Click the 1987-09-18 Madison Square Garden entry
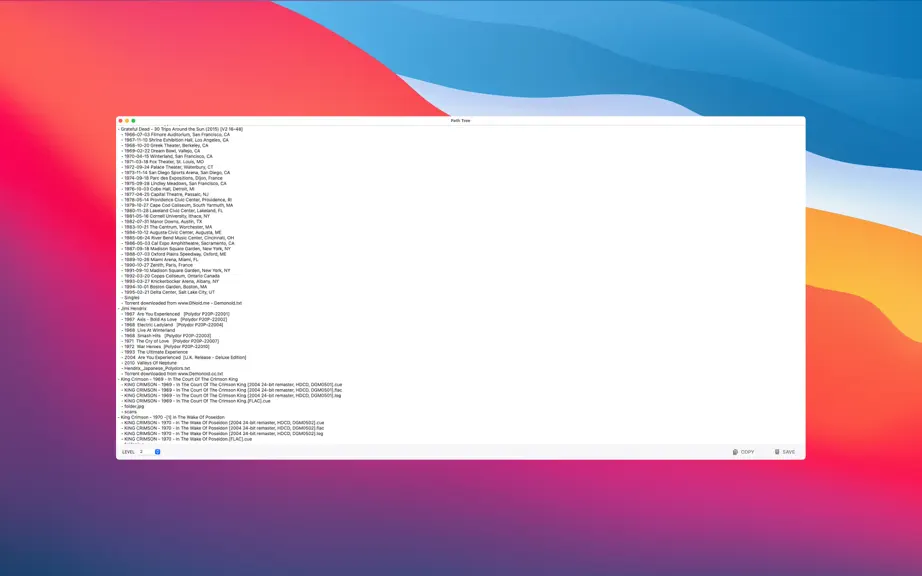922x576 pixels. [x=177, y=249]
